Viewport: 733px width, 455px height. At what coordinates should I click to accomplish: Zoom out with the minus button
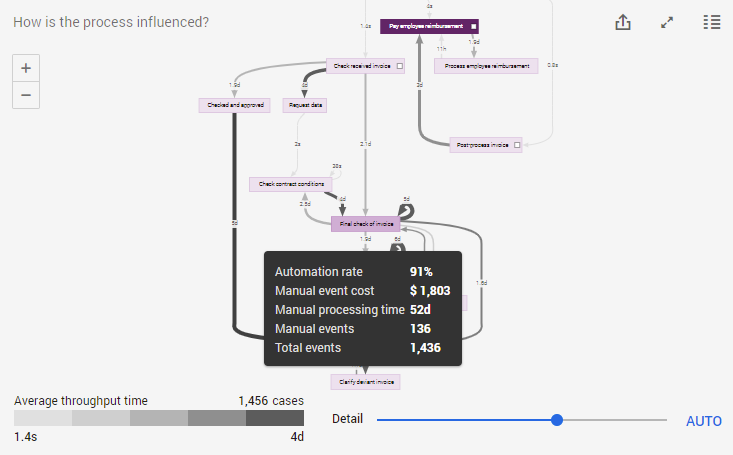26,96
